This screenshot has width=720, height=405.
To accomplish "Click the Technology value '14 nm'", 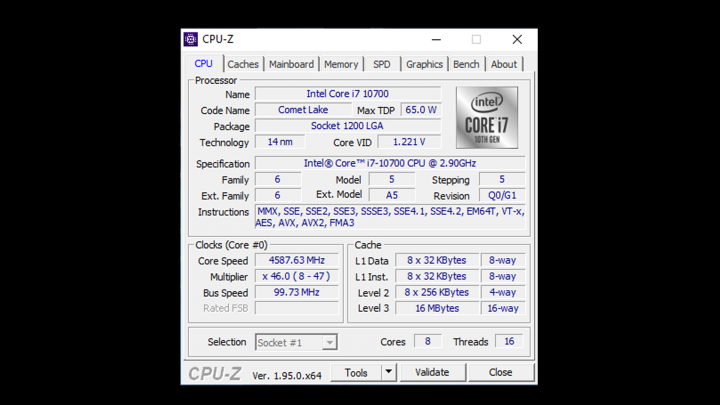I will 280,142.
